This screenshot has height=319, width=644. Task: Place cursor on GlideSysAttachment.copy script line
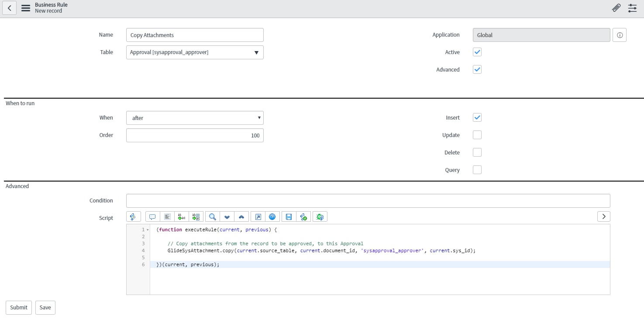click(x=321, y=250)
